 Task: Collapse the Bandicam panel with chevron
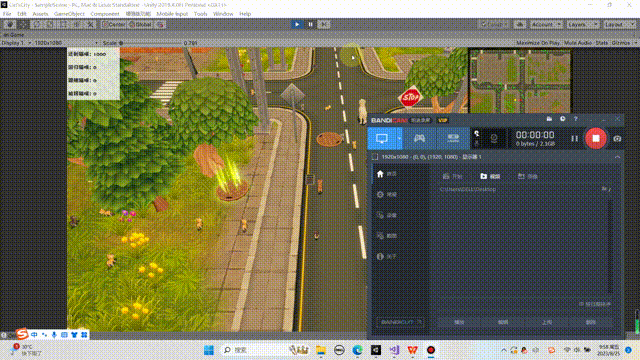[617, 157]
